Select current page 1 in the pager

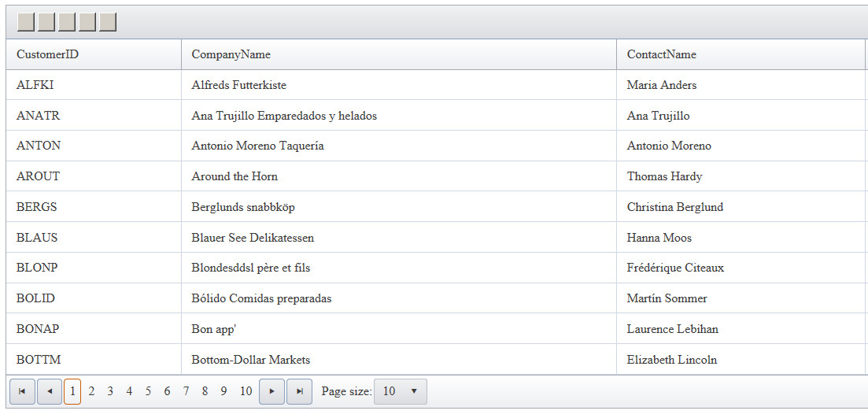click(x=72, y=391)
